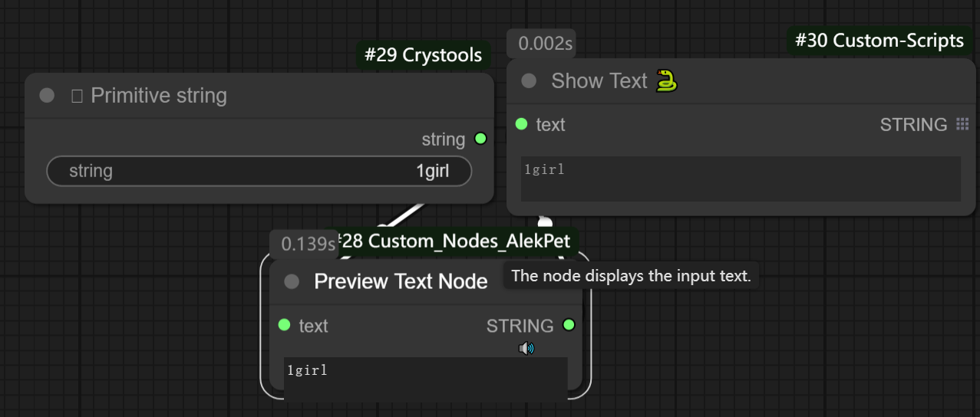Click the #29 Crystools badge
The width and height of the screenshot is (980, 417).
click(x=424, y=55)
